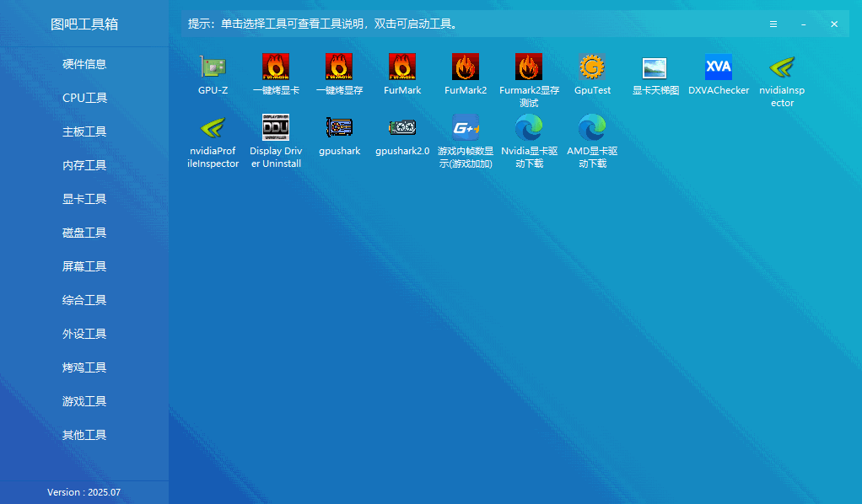Select the gpushark2.0 tool icon

[x=402, y=127]
